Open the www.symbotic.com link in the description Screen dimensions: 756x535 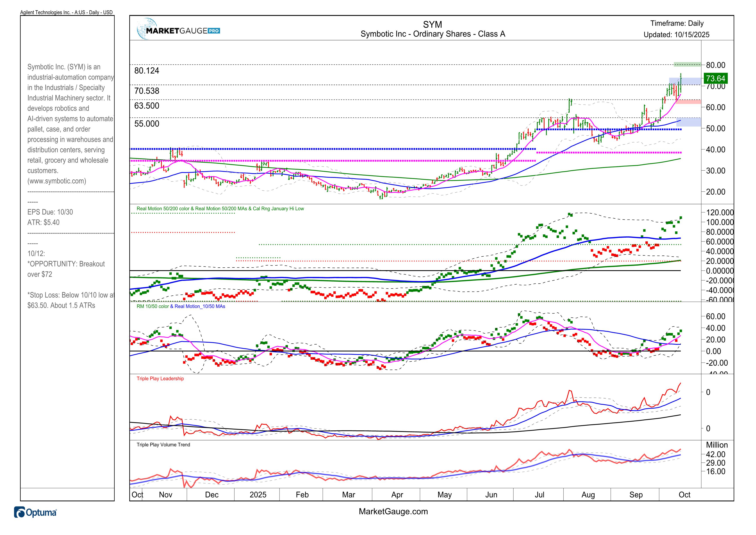[x=57, y=181]
